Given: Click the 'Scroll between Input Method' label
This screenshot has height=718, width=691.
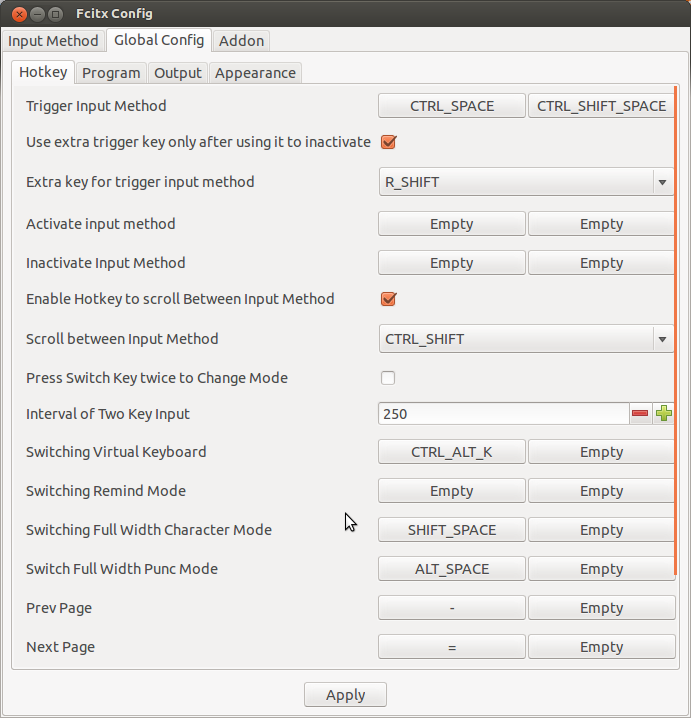Looking at the screenshot, I should pos(122,339).
